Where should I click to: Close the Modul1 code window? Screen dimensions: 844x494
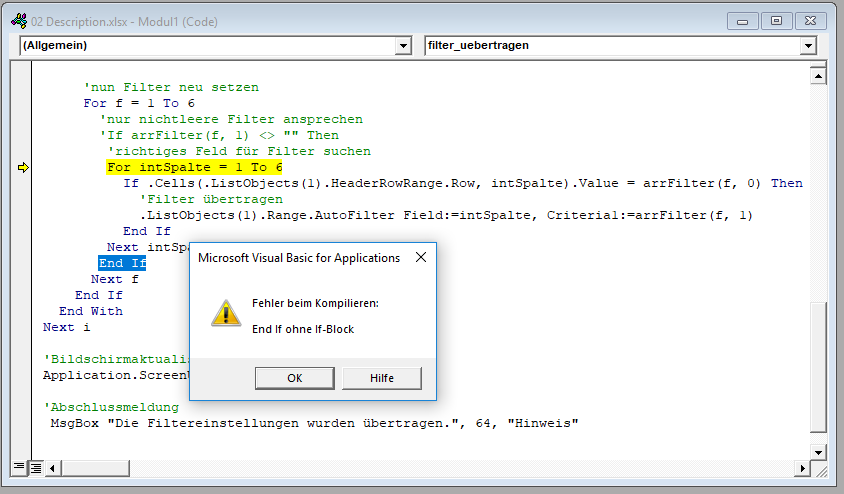810,20
